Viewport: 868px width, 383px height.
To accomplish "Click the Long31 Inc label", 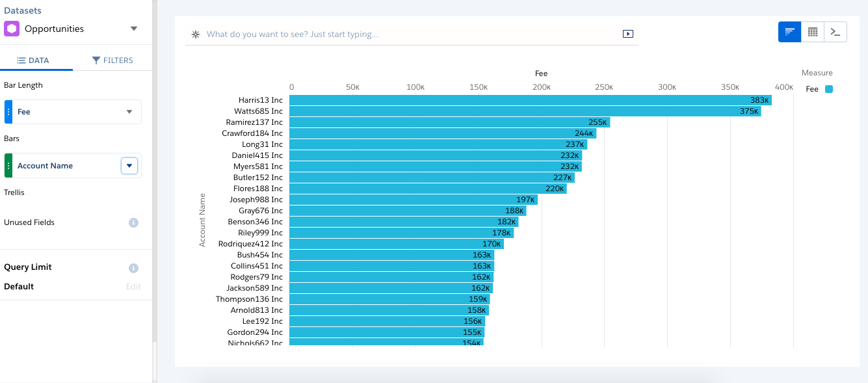I will pyautogui.click(x=262, y=144).
